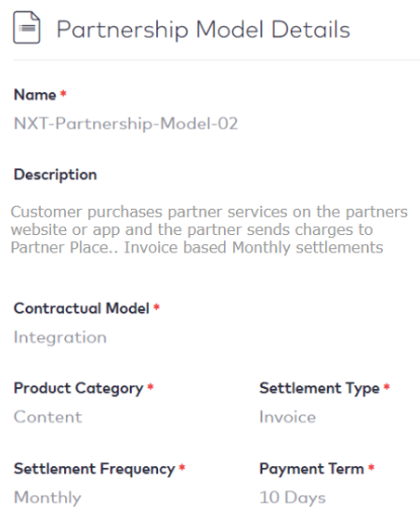Open the Contractual Model field showing Integration
This screenshot has height=520, width=420.
click(60, 338)
